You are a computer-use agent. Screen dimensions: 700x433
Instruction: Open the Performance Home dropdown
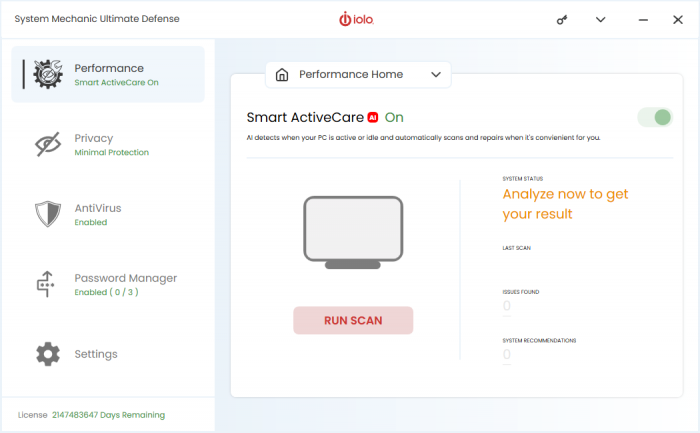point(358,75)
